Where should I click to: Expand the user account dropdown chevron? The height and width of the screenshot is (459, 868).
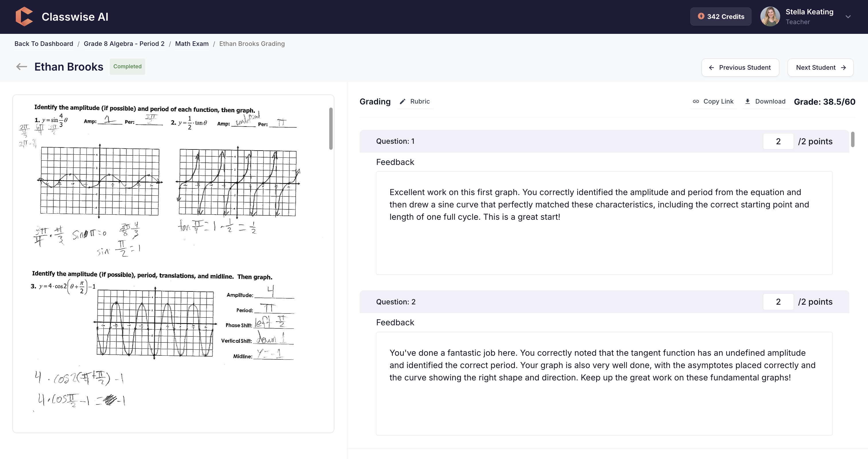click(x=848, y=17)
